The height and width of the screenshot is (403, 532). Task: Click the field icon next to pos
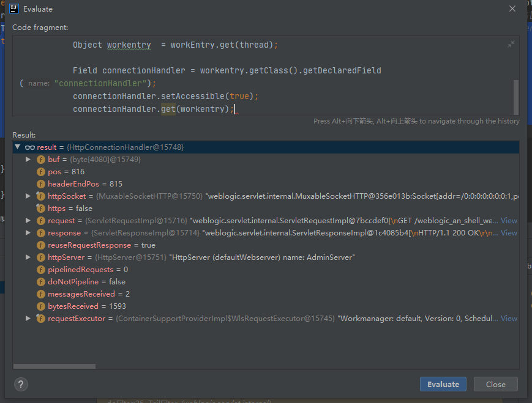coord(41,171)
